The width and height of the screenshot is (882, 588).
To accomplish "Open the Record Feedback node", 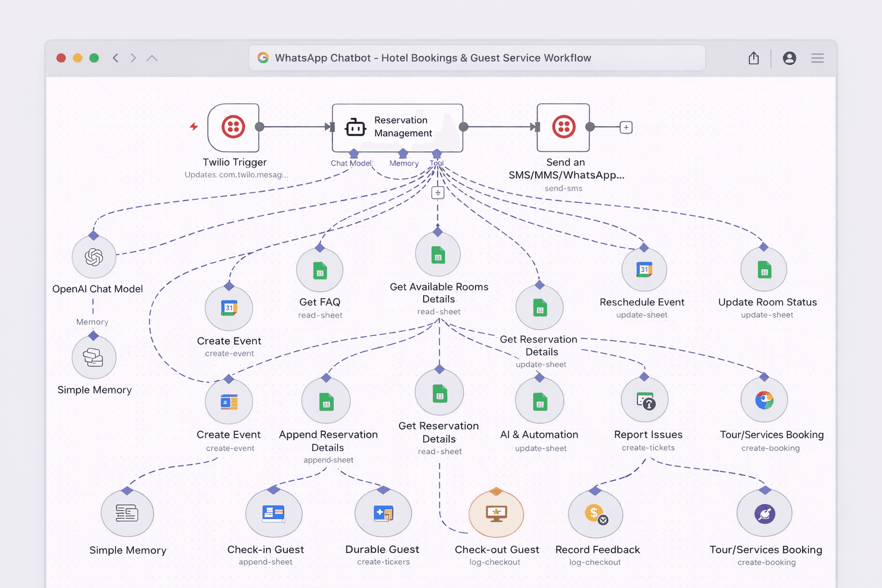I will tap(595, 513).
